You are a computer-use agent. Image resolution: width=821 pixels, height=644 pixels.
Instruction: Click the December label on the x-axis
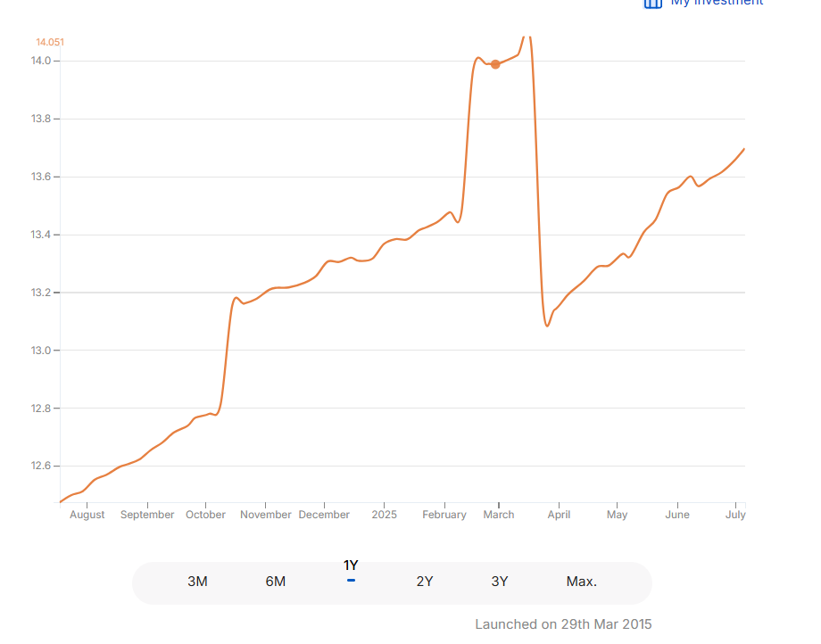324,515
